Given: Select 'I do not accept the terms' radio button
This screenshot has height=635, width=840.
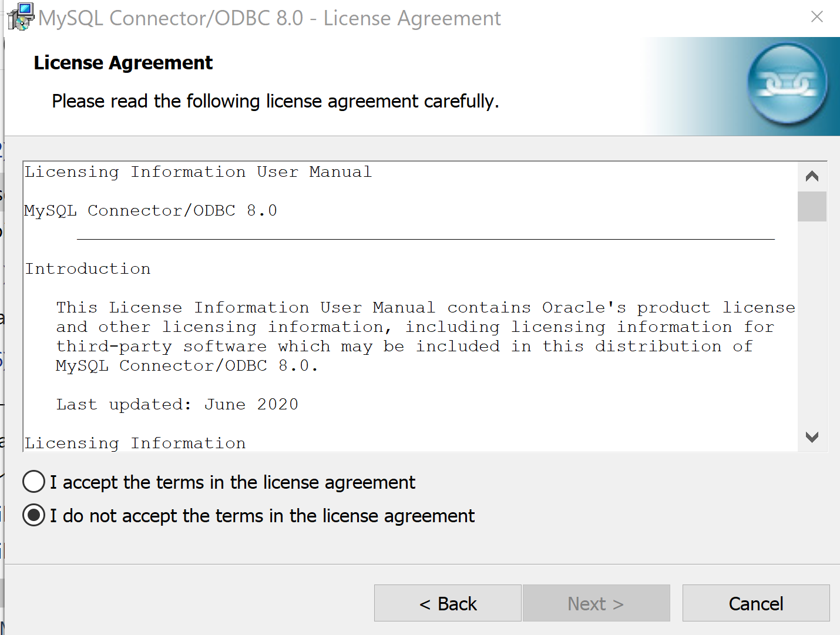Looking at the screenshot, I should tap(34, 515).
